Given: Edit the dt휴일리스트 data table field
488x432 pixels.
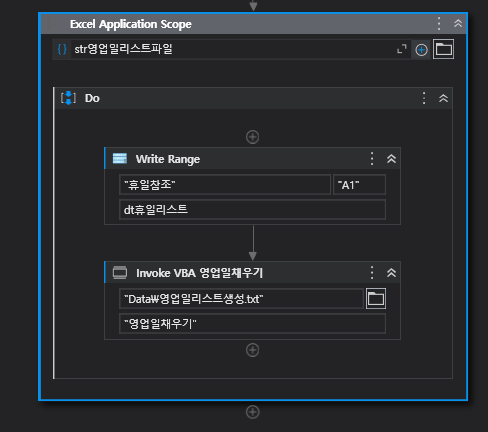Looking at the screenshot, I should [x=252, y=209].
